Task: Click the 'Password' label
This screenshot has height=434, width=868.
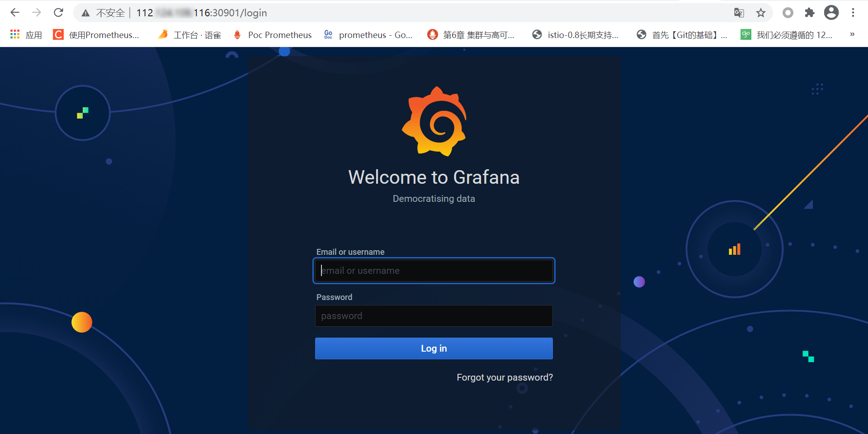Action: click(x=334, y=297)
